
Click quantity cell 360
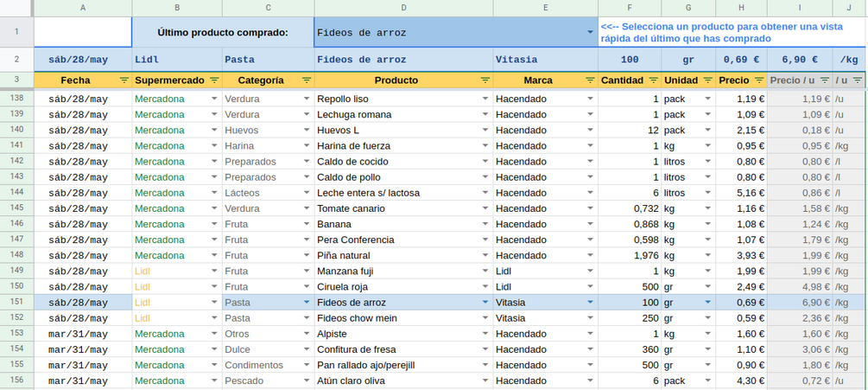(x=630, y=349)
